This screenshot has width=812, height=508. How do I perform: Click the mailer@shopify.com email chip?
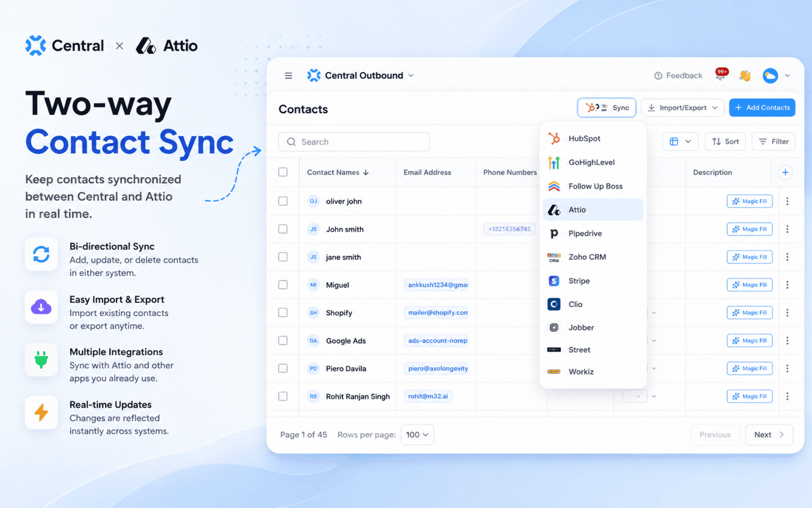[436, 313]
